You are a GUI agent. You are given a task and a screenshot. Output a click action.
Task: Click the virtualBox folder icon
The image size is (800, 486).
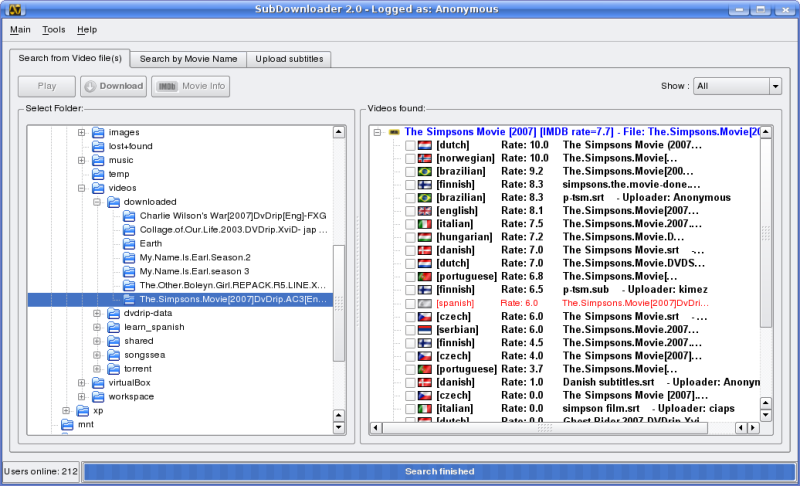point(98,382)
